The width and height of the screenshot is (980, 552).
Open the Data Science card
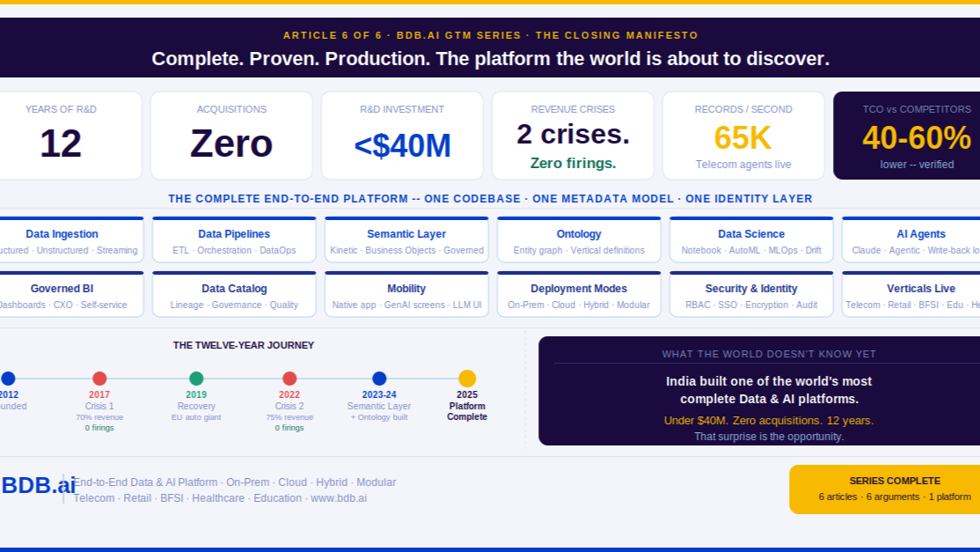(x=751, y=240)
